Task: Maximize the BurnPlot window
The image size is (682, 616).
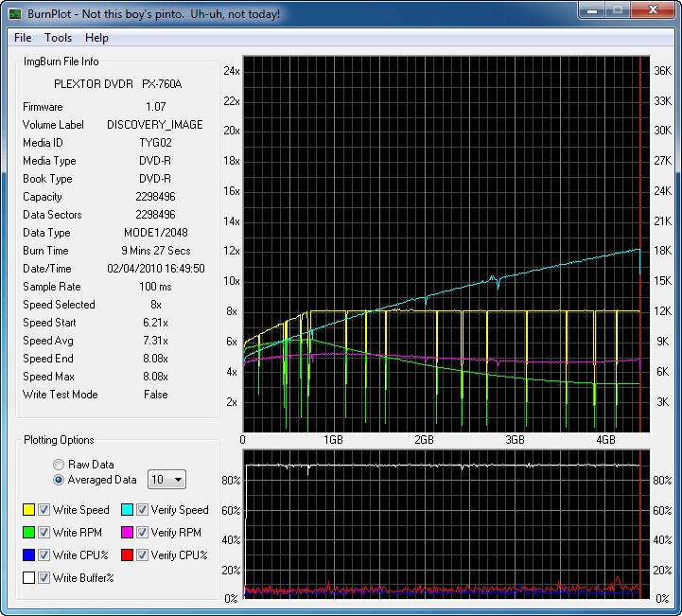Action: pos(616,12)
